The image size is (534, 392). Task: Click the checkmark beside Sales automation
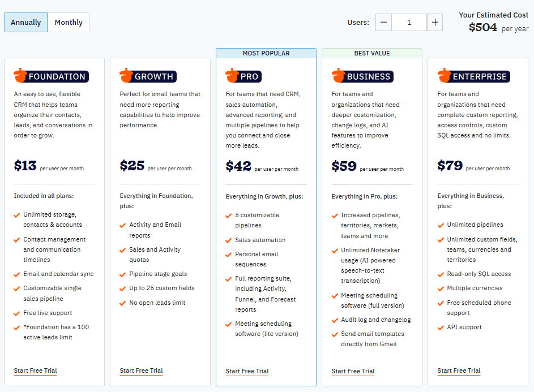click(228, 239)
